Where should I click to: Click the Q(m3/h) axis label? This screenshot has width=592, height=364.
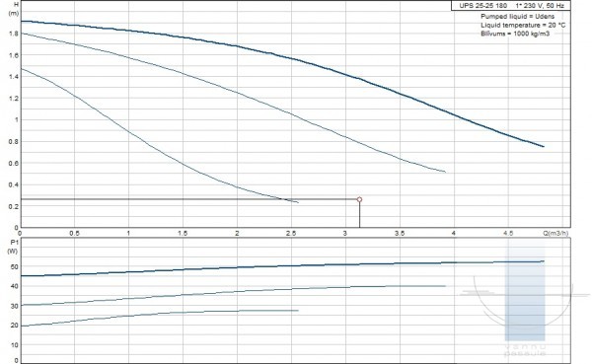pyautogui.click(x=555, y=234)
